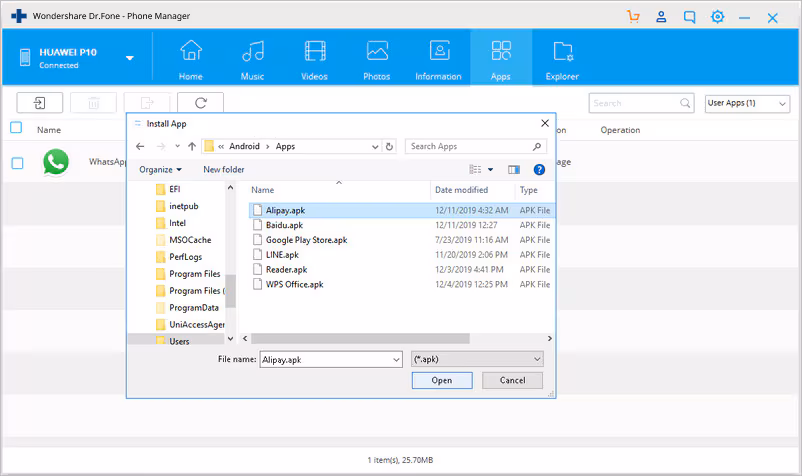This screenshot has width=802, height=476.
Task: Switch to the Videos section
Action: click(314, 60)
